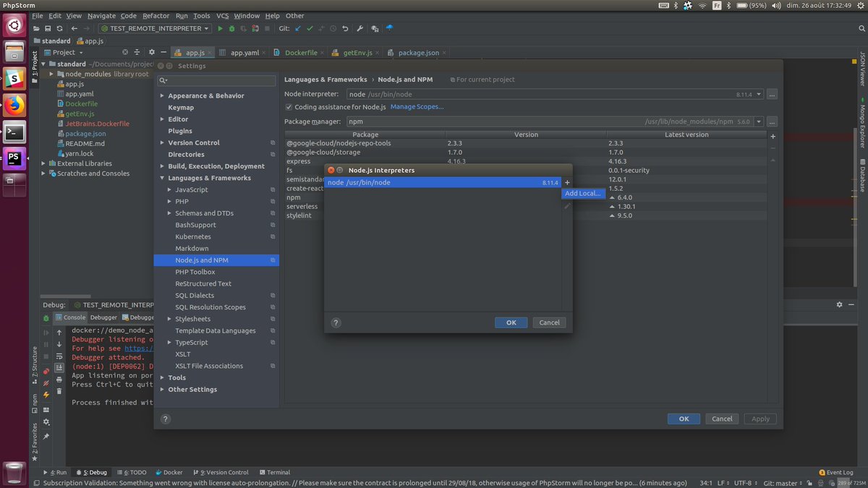Select Keymap in Settings list
The height and width of the screenshot is (488, 868).
[x=181, y=107]
